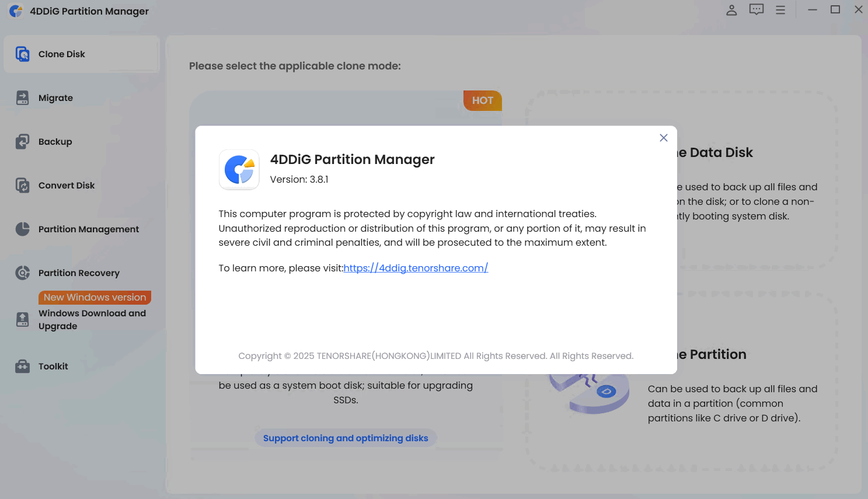The width and height of the screenshot is (868, 499).
Task: Click the 4DDiG Partition Manager dialog title
Action: [353, 159]
